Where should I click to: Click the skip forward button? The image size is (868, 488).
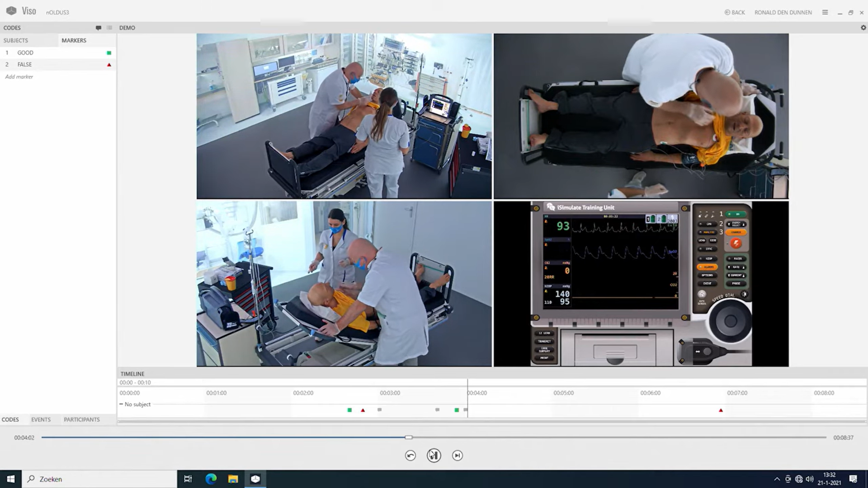click(457, 455)
